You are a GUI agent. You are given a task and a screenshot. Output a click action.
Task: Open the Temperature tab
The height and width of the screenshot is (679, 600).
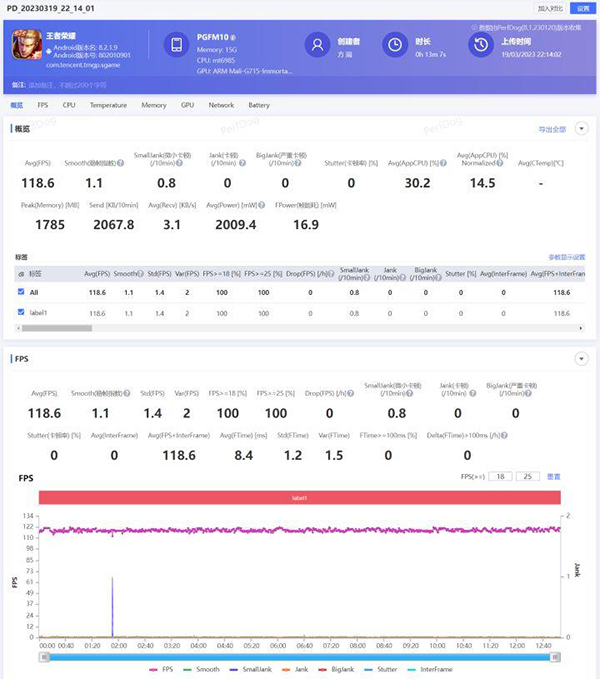[x=108, y=105]
